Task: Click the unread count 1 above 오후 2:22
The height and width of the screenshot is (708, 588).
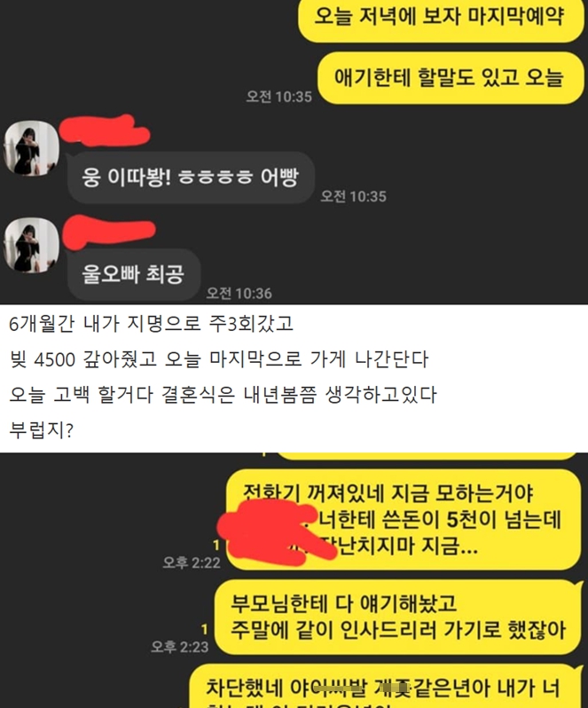Action: (216, 546)
